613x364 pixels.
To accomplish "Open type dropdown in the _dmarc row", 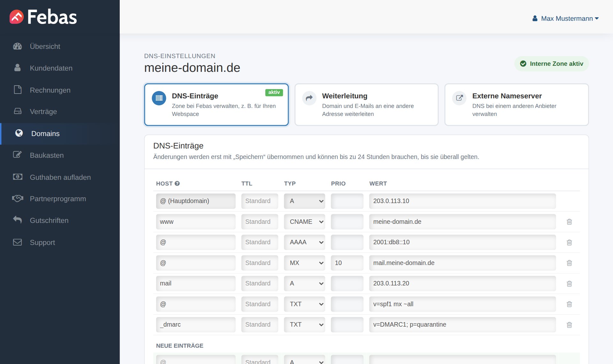I will [x=305, y=325].
